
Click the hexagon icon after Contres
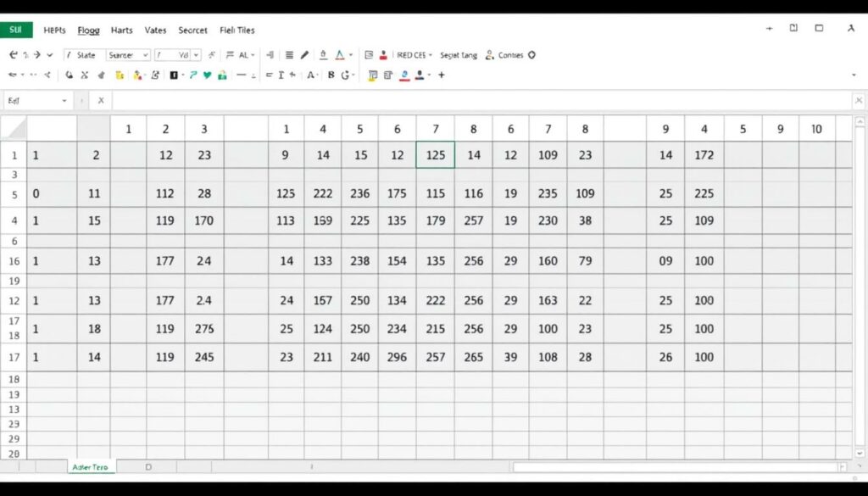531,55
